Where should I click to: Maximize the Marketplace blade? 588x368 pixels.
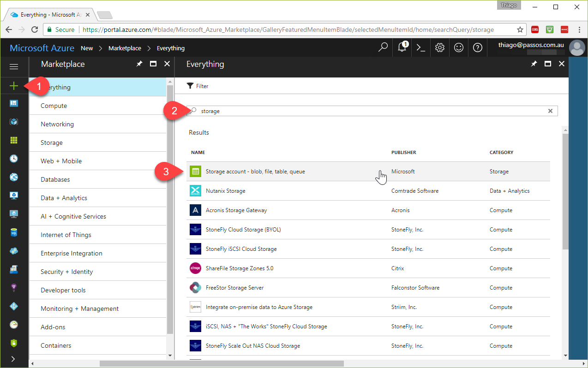click(153, 64)
